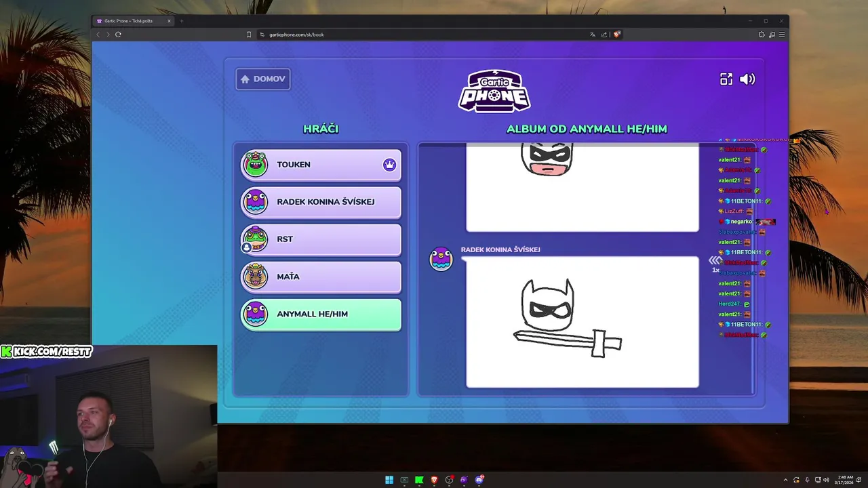Open the Windows Start menu
The height and width of the screenshot is (488, 868).
[389, 480]
